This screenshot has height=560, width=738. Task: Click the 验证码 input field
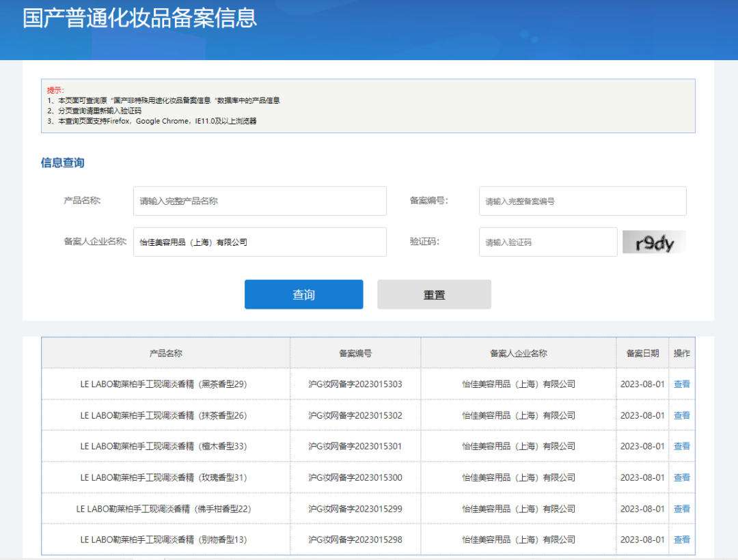tap(548, 242)
